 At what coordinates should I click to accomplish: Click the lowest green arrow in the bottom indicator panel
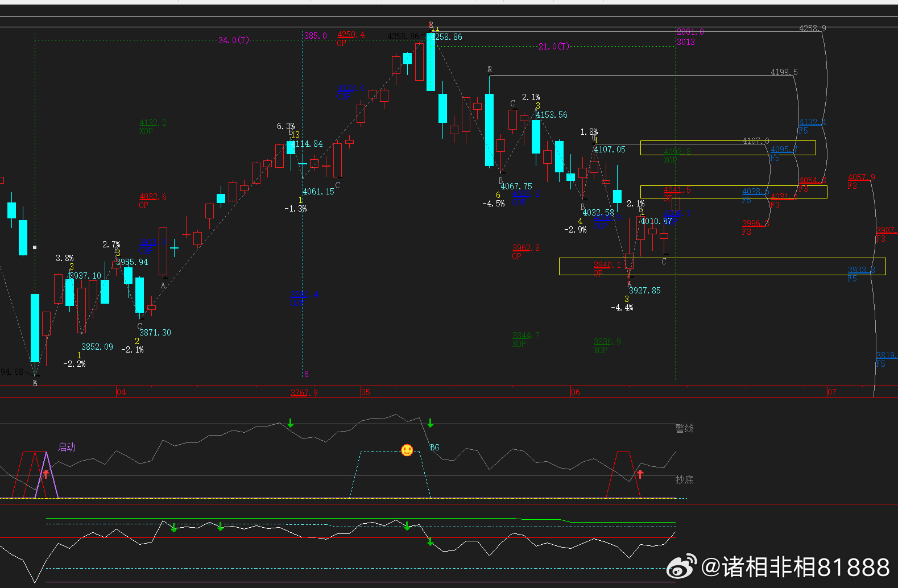pos(431,542)
